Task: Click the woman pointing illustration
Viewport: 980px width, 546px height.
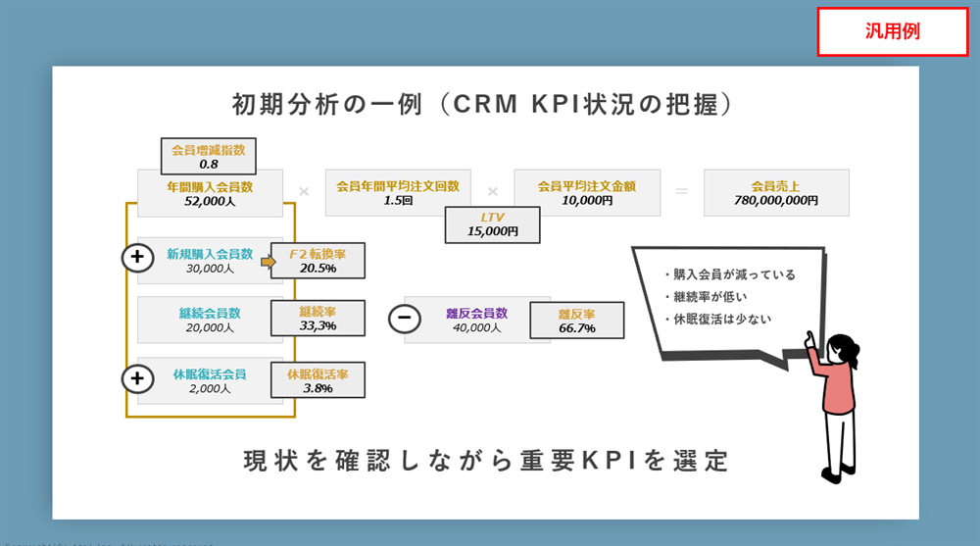Action: (x=833, y=408)
